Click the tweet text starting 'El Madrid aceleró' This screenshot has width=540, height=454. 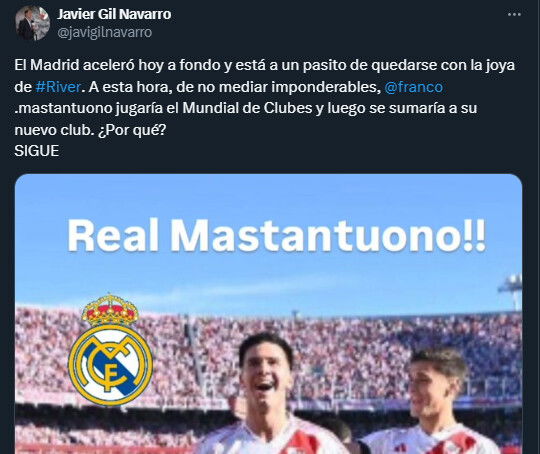click(x=264, y=97)
